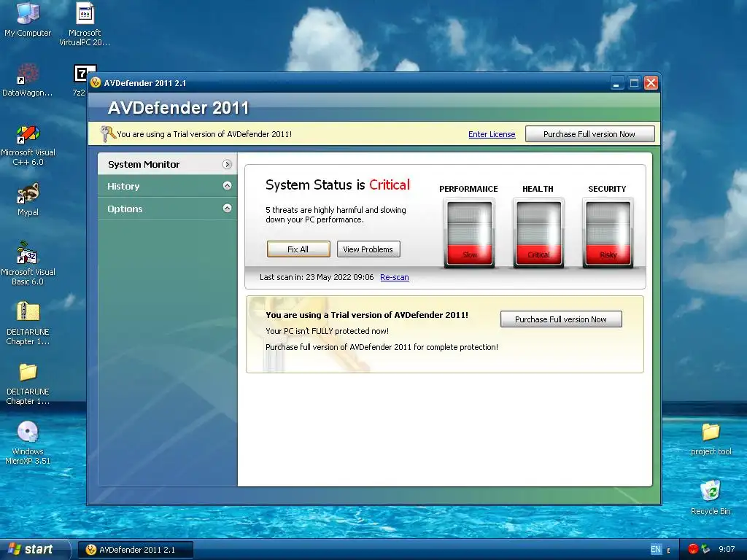Open the Start menu

coord(34,549)
